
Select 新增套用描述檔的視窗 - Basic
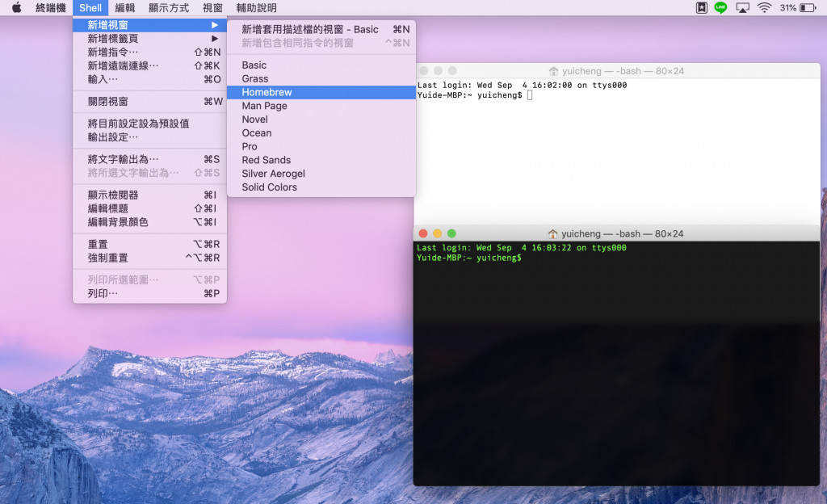321,30
